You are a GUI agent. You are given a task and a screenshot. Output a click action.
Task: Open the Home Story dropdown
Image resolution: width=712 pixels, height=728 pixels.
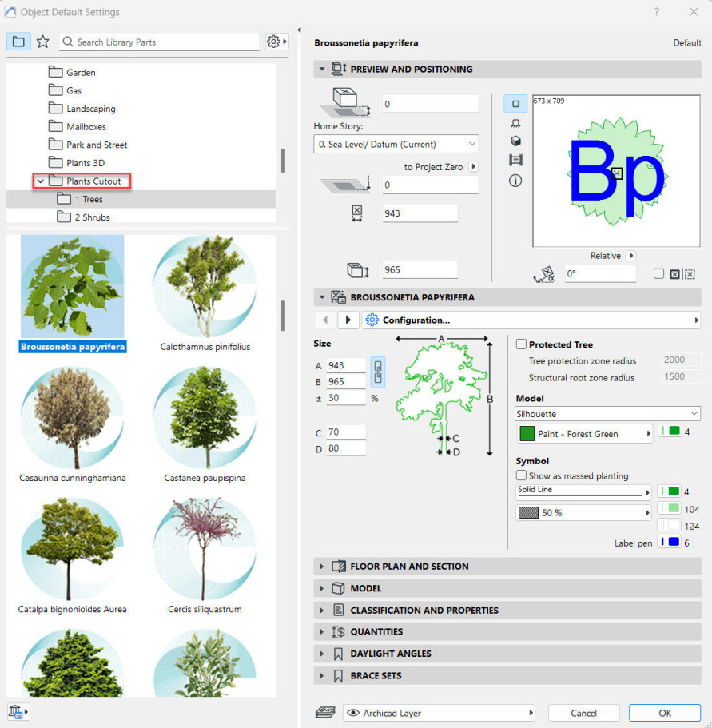tap(396, 145)
